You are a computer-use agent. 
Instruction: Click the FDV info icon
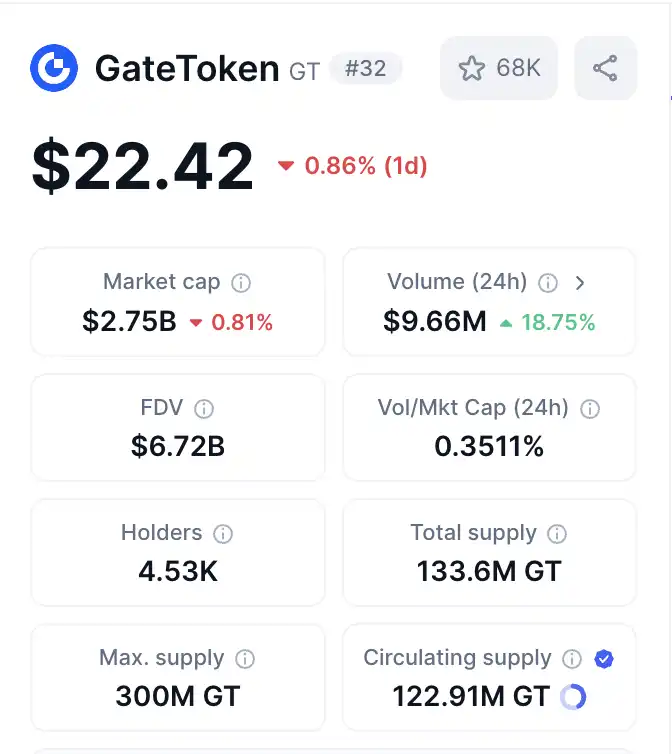tap(204, 408)
